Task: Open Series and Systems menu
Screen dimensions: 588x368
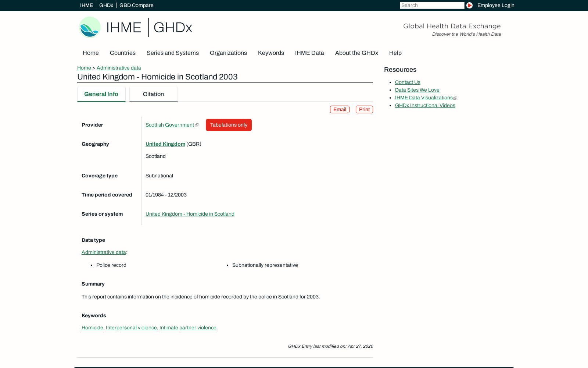Action: tap(173, 53)
